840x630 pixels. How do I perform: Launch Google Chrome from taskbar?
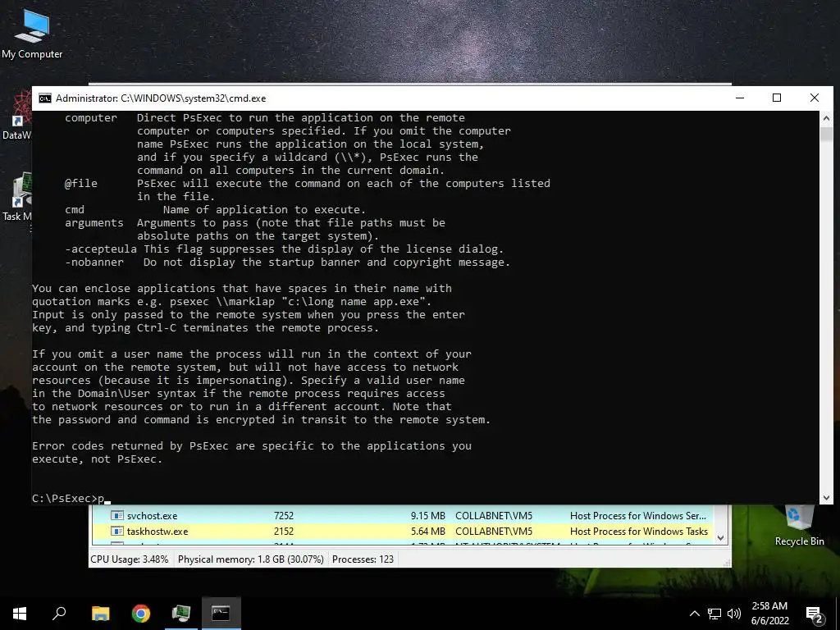click(x=141, y=614)
